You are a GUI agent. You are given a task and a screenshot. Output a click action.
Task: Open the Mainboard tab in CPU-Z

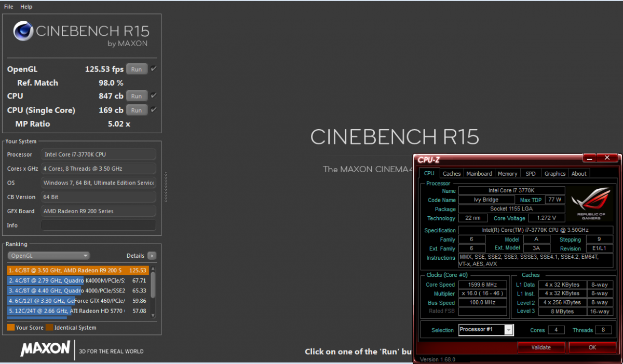click(479, 174)
